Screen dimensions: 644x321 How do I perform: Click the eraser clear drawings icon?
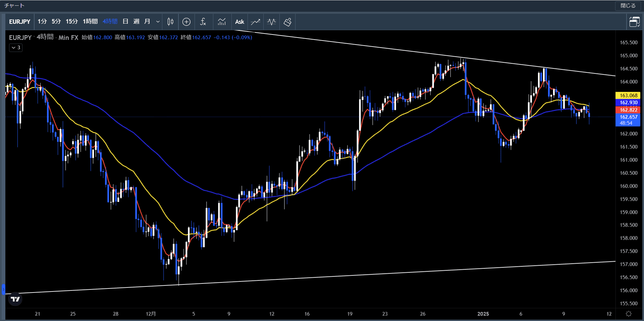point(287,22)
